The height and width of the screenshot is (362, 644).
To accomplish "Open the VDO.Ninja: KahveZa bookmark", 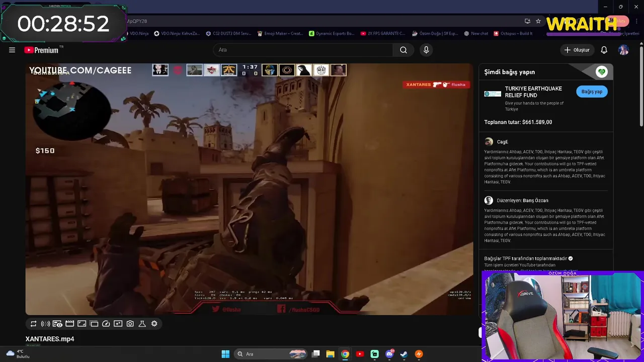I will click(176, 34).
